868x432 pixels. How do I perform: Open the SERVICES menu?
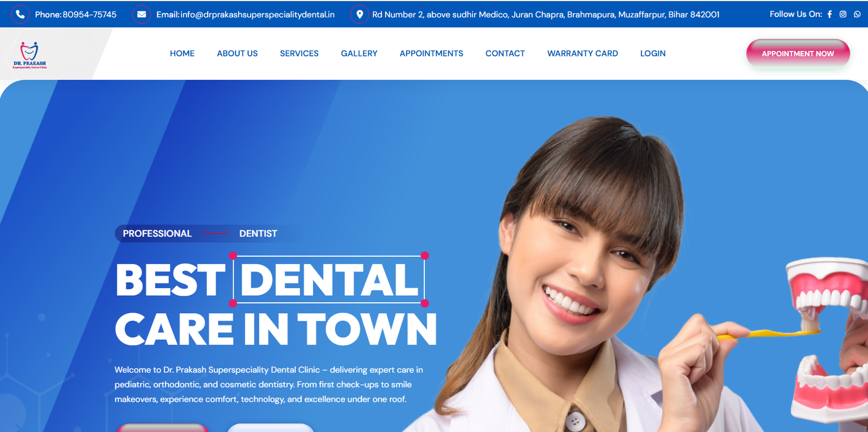pyautogui.click(x=299, y=53)
